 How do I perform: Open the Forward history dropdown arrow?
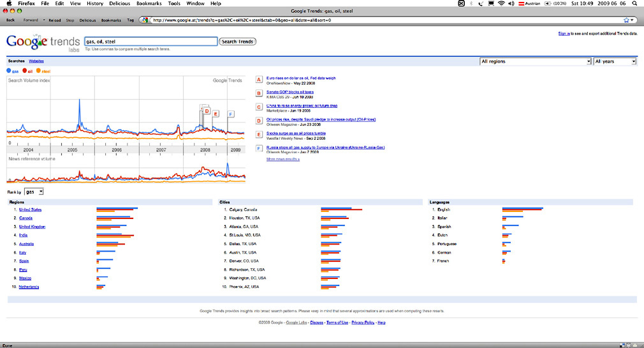click(x=44, y=20)
